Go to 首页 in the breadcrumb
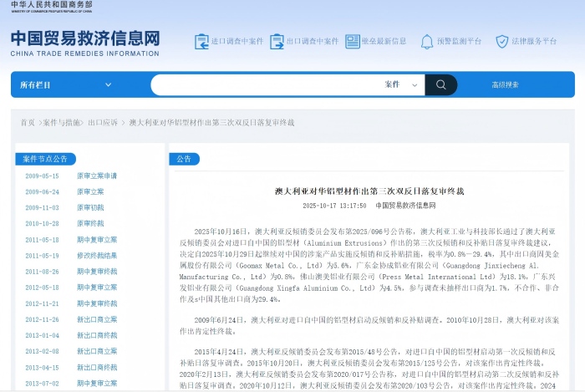 click(x=28, y=122)
